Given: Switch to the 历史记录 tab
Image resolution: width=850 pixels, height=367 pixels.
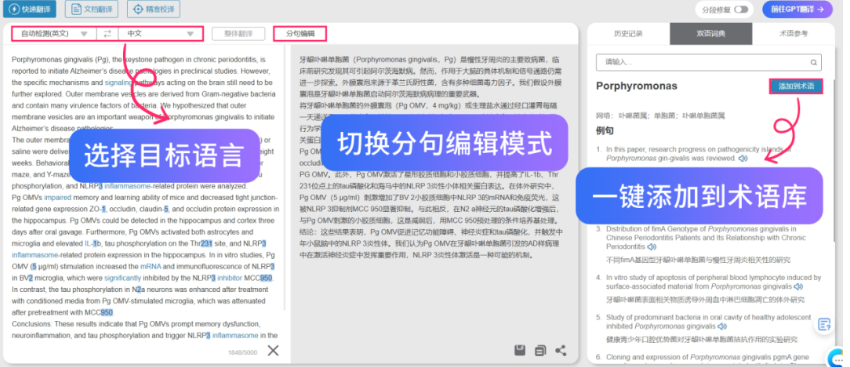Looking at the screenshot, I should (628, 34).
